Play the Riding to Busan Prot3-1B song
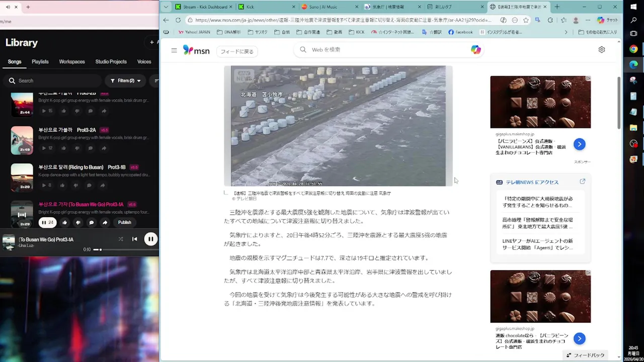 click(46, 185)
